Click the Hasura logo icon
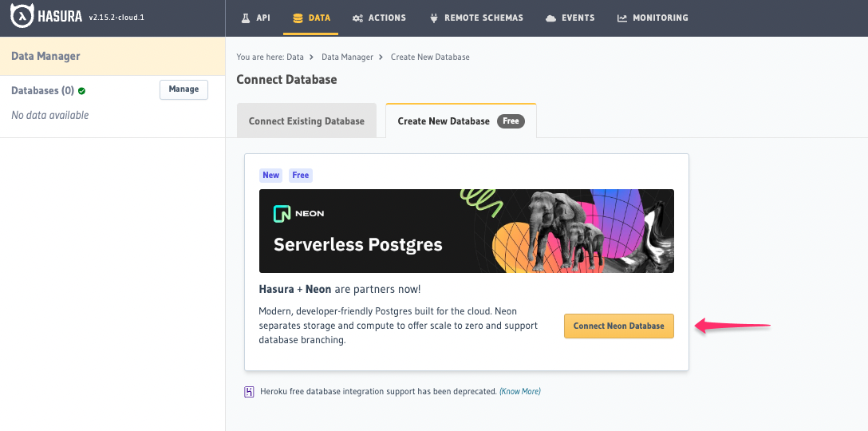This screenshot has height=431, width=868. point(22,17)
